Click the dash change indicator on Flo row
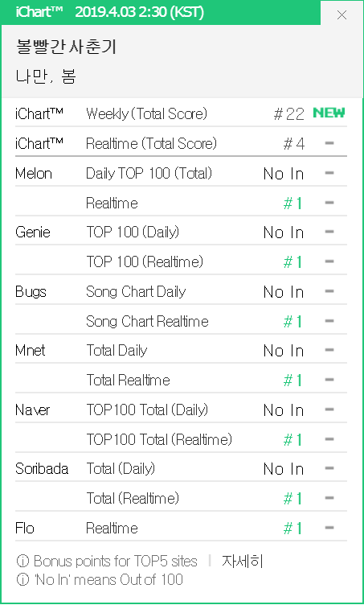The image size is (364, 605). [329, 528]
